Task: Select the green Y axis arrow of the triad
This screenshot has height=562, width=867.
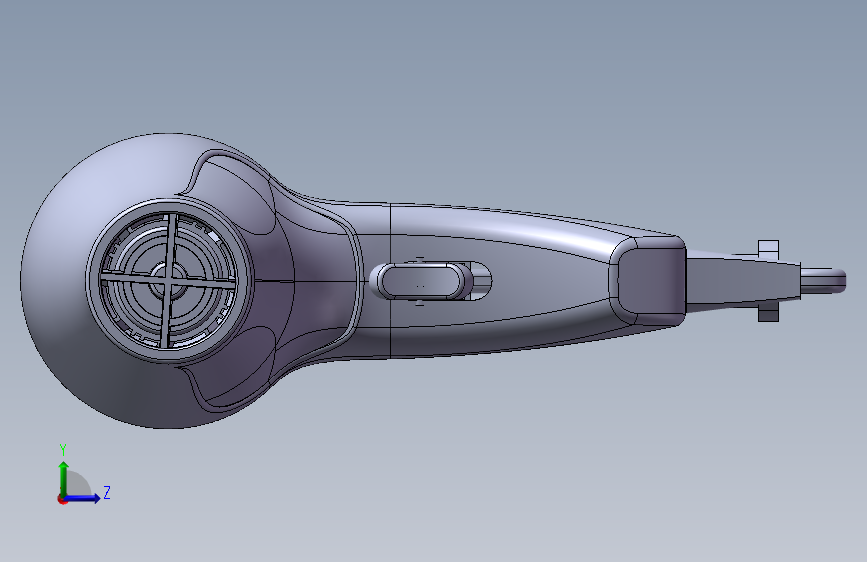Action: coord(64,478)
